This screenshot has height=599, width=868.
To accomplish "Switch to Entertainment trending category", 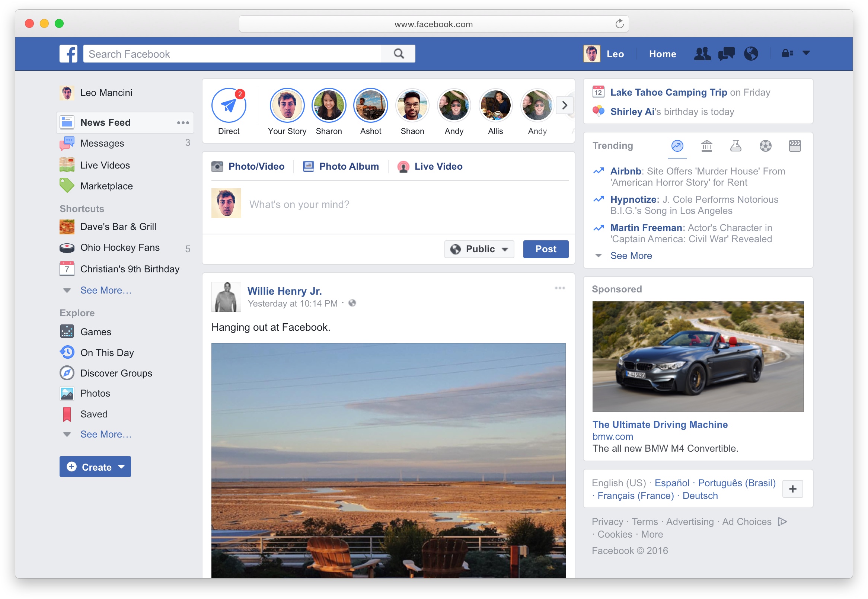I will 794,145.
